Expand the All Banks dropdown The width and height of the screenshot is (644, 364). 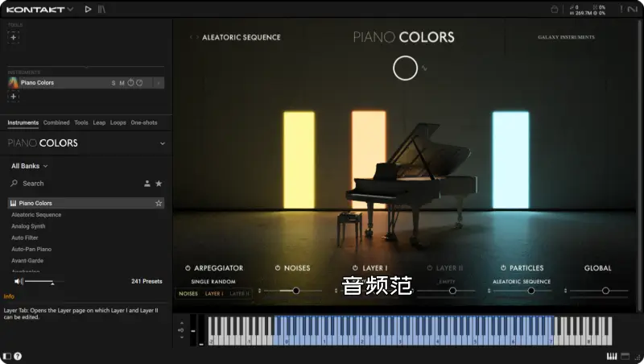(x=30, y=166)
